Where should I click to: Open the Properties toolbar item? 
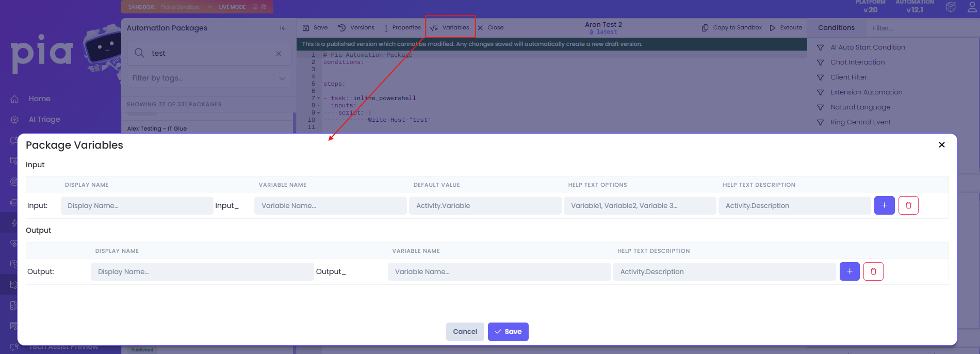tap(402, 28)
